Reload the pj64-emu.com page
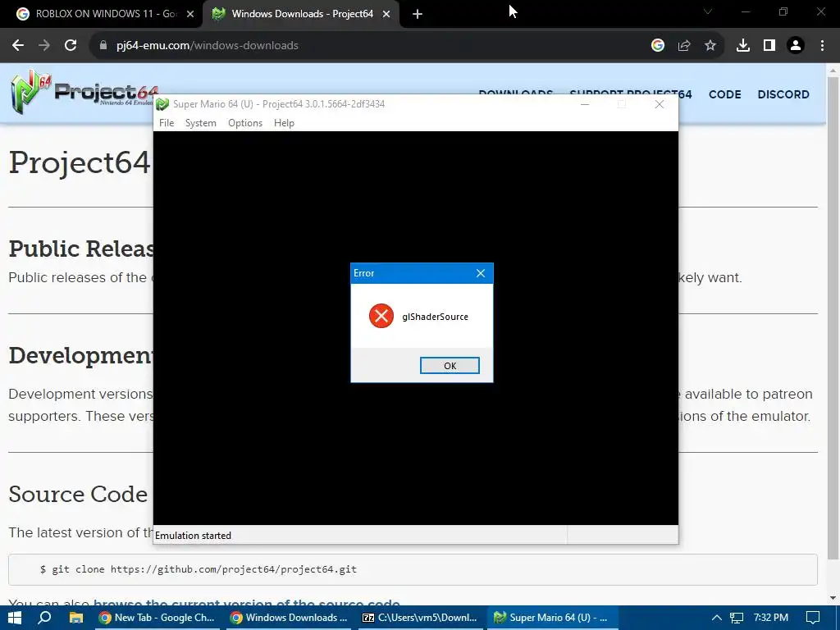 pos(71,46)
